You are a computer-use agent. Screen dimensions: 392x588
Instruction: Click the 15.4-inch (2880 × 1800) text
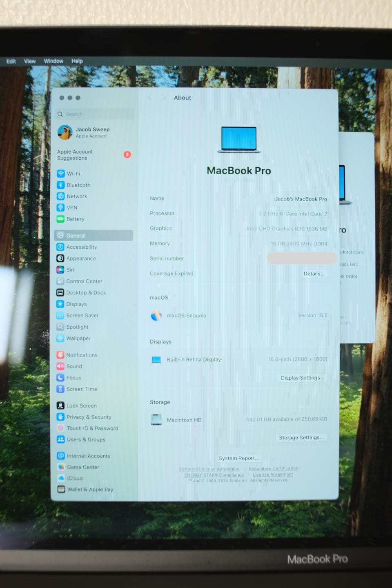click(x=298, y=359)
